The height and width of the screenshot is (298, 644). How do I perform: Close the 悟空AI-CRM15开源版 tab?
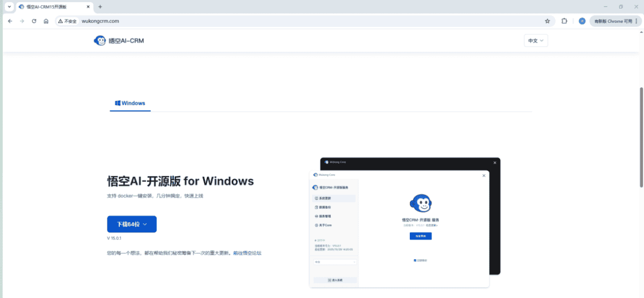[88, 6]
